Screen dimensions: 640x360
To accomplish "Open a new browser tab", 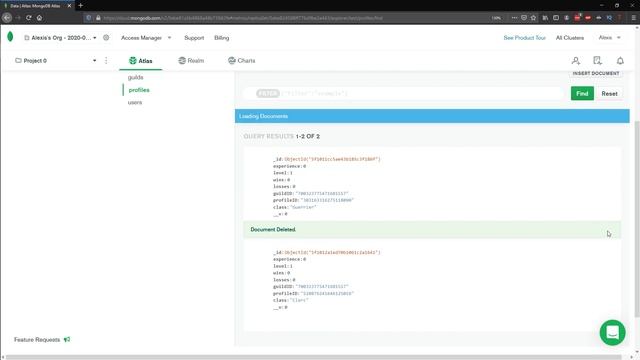I will click(80, 6).
